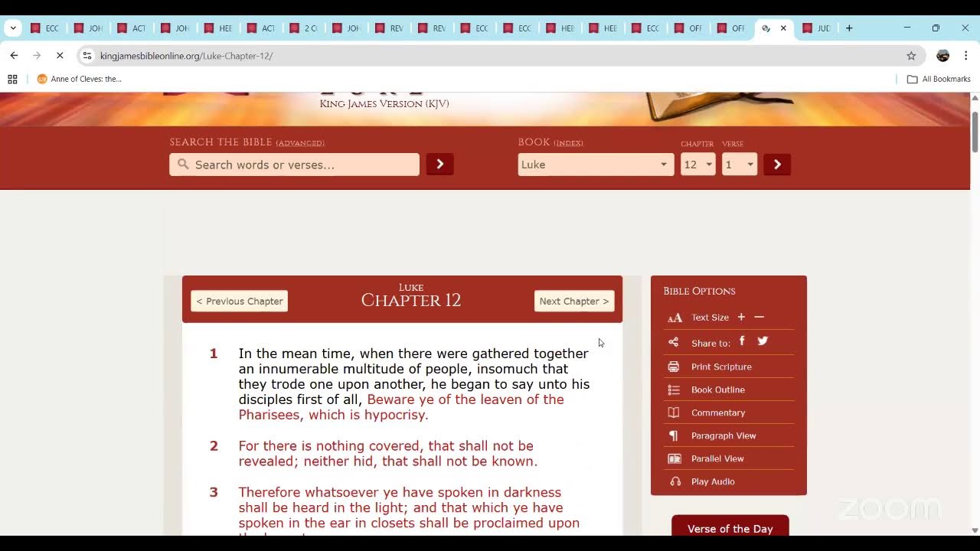The image size is (980, 551).
Task: Go to the selected book and chapter with the arrow button
Action: click(x=777, y=165)
